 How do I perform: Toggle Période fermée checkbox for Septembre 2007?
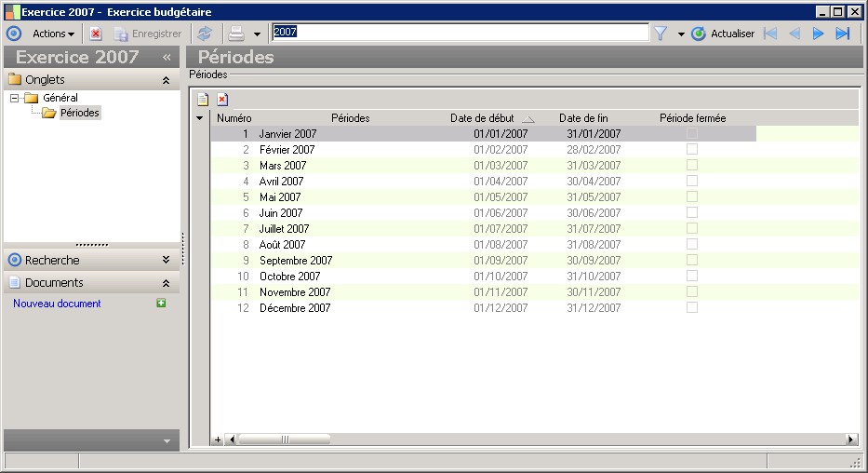coord(692,260)
